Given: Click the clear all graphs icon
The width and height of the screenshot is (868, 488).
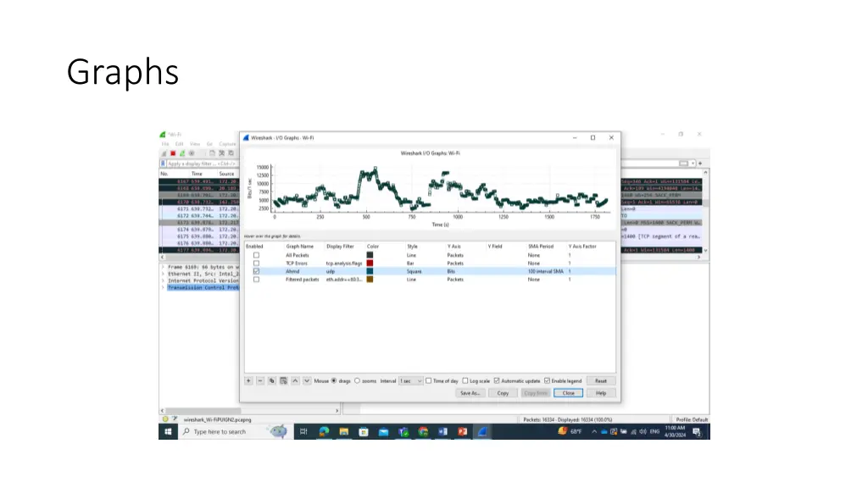Looking at the screenshot, I should pos(283,380).
